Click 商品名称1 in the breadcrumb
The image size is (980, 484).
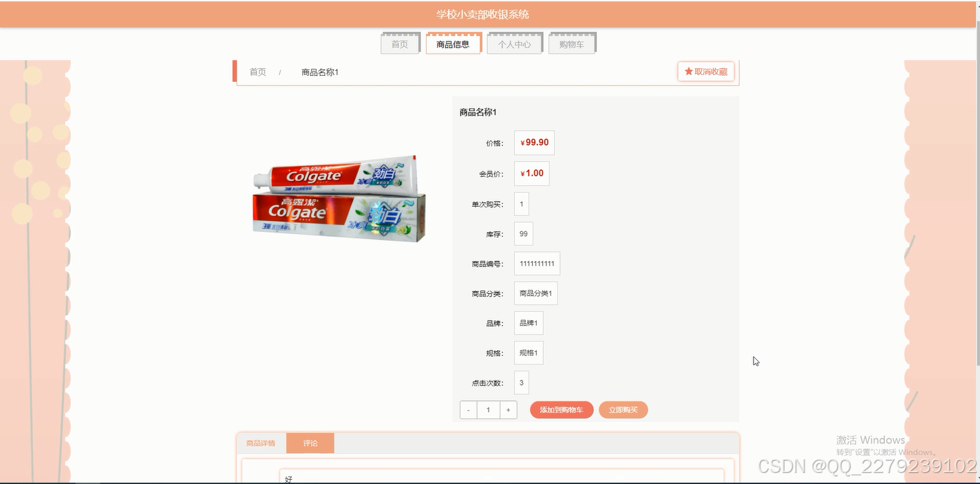click(320, 72)
